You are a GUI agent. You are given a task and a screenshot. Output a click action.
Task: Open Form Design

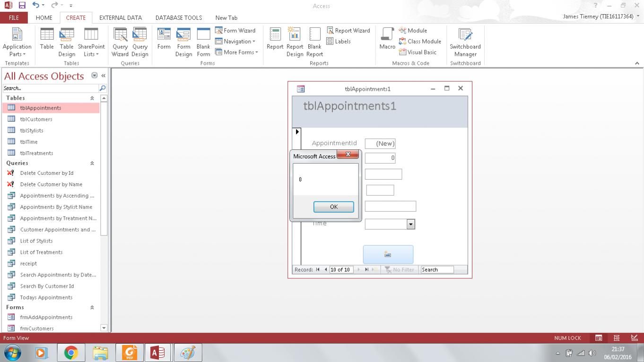click(183, 42)
